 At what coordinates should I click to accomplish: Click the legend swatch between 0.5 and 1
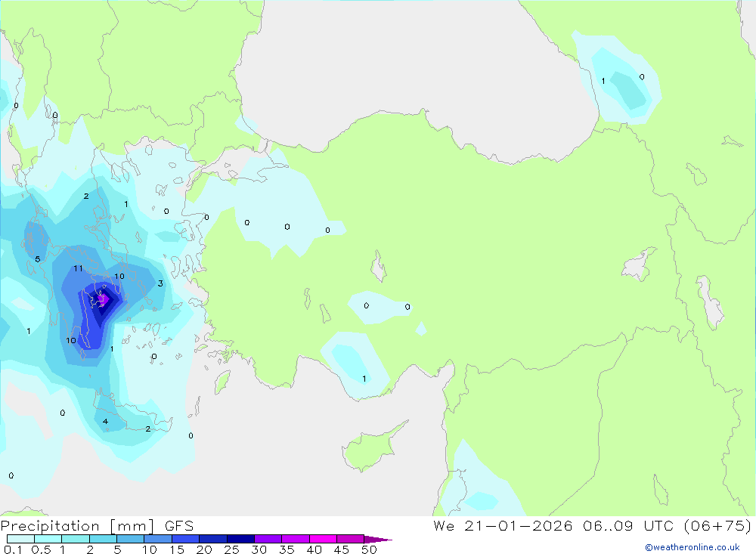48,539
